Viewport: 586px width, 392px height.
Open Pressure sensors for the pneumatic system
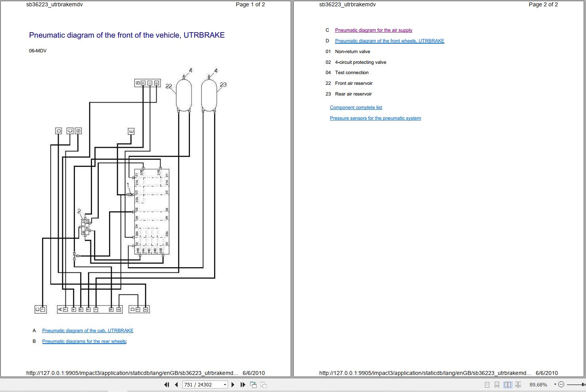click(375, 118)
